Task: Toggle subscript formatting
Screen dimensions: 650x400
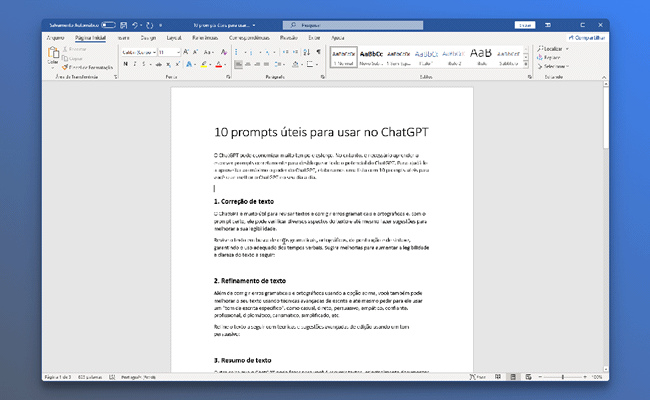Action: tap(168, 64)
